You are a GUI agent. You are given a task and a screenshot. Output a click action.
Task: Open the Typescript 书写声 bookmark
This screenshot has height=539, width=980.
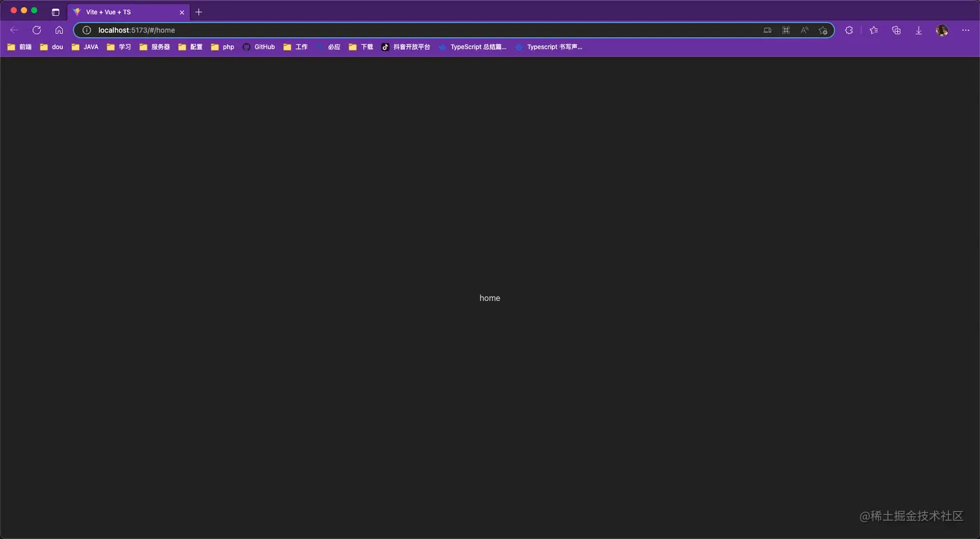(x=549, y=47)
